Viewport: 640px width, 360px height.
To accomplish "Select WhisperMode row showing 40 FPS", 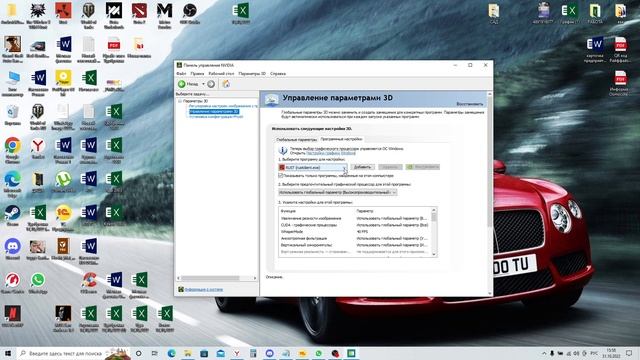I will tap(354, 231).
